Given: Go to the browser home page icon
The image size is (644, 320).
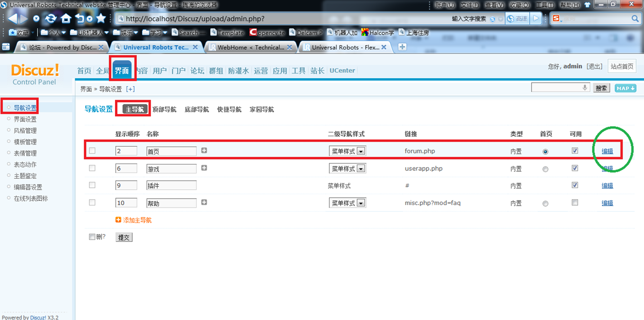Looking at the screenshot, I should [x=66, y=19].
